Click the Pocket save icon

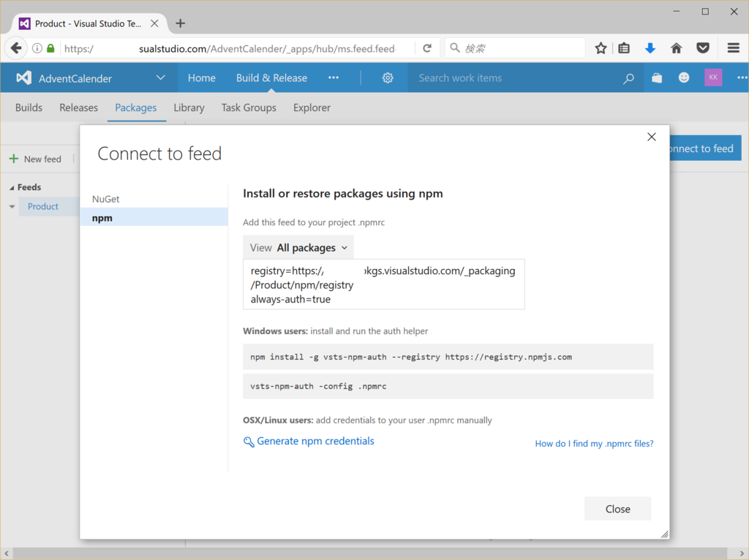pyautogui.click(x=703, y=48)
